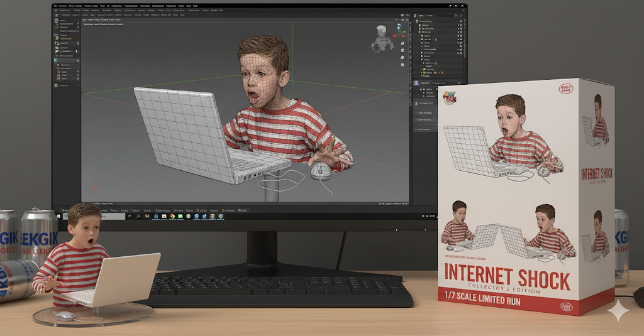Click the pan view hand icon
The width and height of the screenshot is (644, 336).
click(x=402, y=50)
